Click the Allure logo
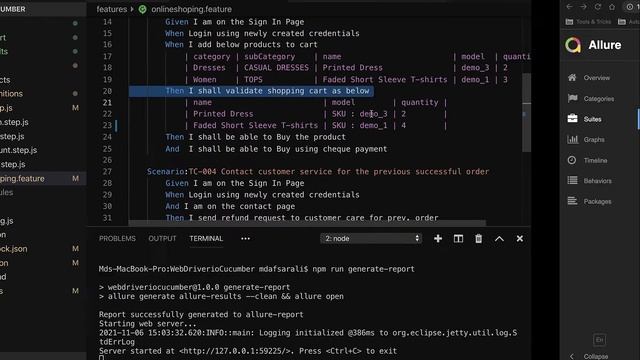Screen dimensions: 640x360 point(573,45)
